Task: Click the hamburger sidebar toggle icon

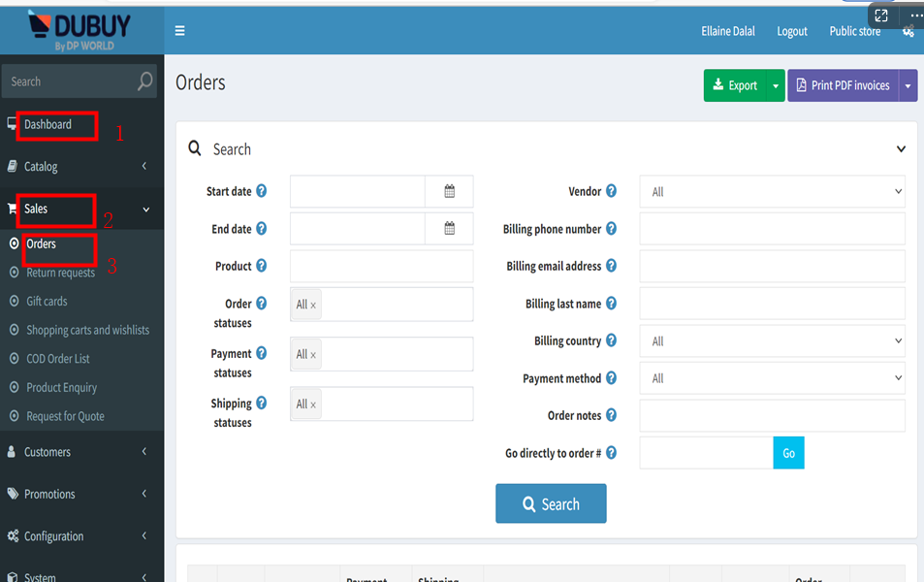Action: (179, 31)
